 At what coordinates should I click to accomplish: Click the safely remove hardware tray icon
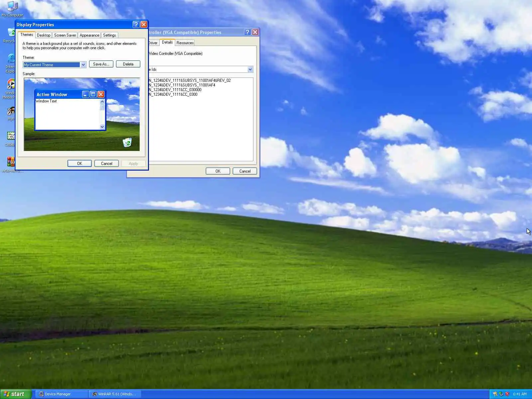click(x=501, y=394)
